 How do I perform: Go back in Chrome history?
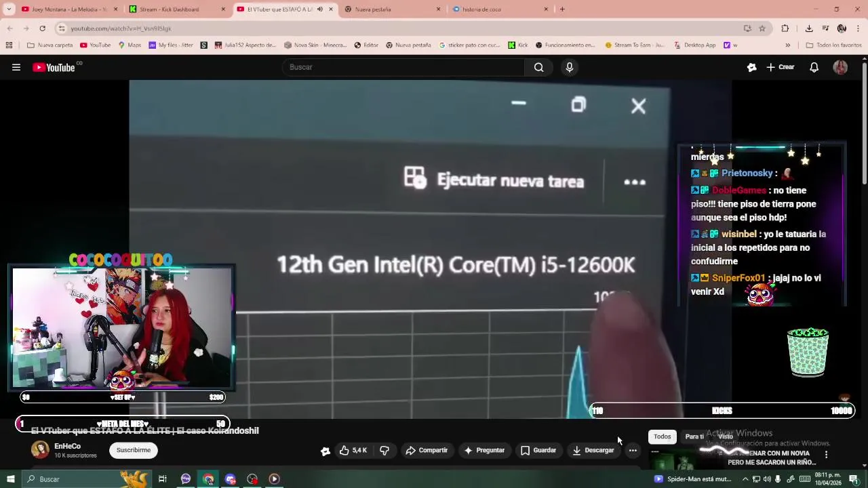point(9,28)
